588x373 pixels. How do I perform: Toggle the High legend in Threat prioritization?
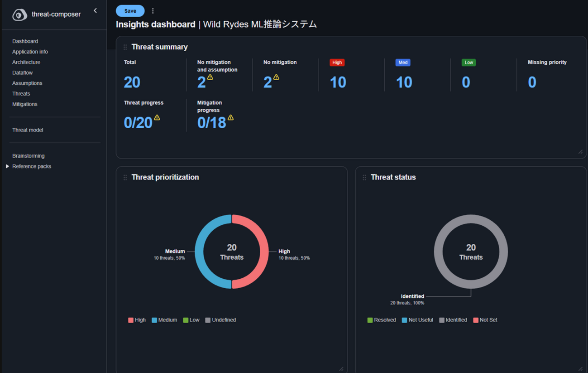coord(137,320)
